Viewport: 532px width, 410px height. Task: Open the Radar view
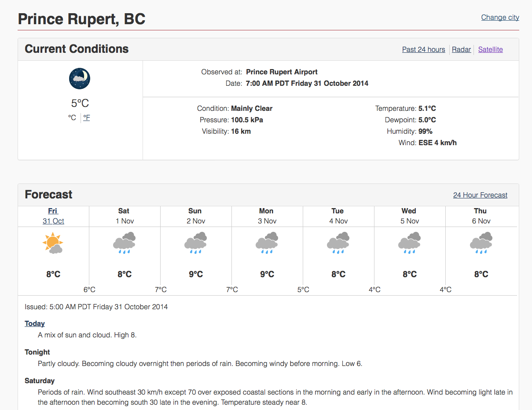click(461, 49)
